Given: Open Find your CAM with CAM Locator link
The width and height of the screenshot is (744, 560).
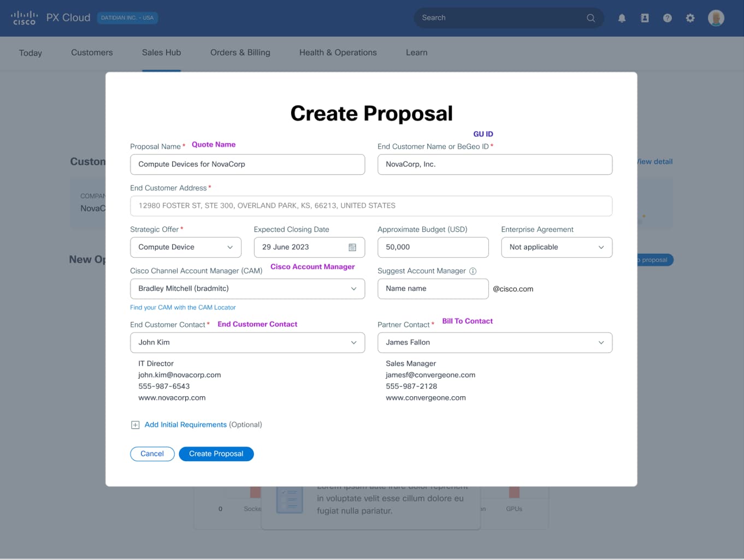Looking at the screenshot, I should (183, 308).
